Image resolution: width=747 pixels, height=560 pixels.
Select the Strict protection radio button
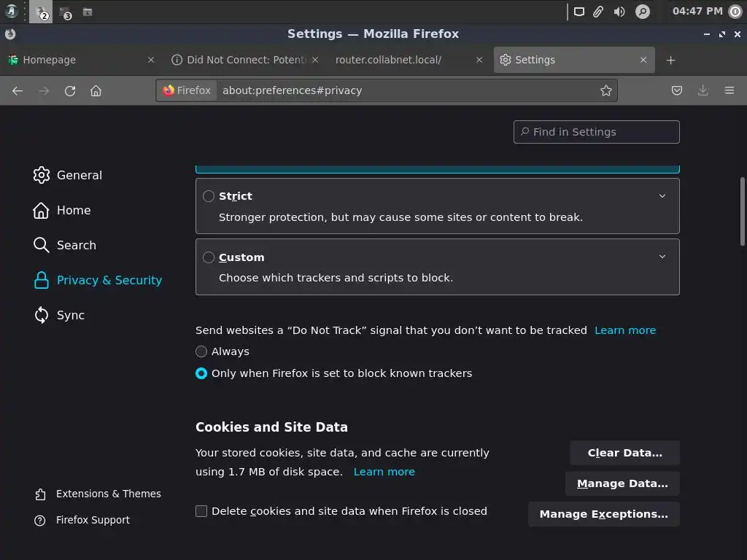[x=209, y=196]
